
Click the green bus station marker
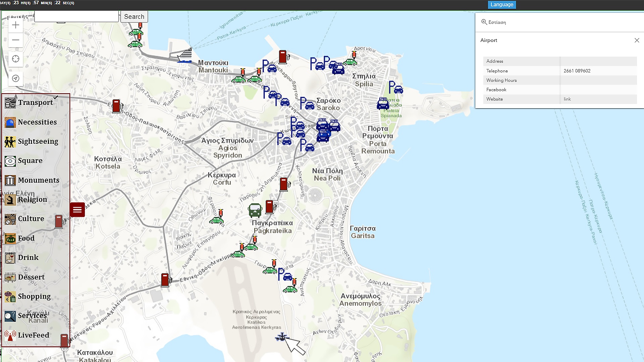click(x=255, y=210)
